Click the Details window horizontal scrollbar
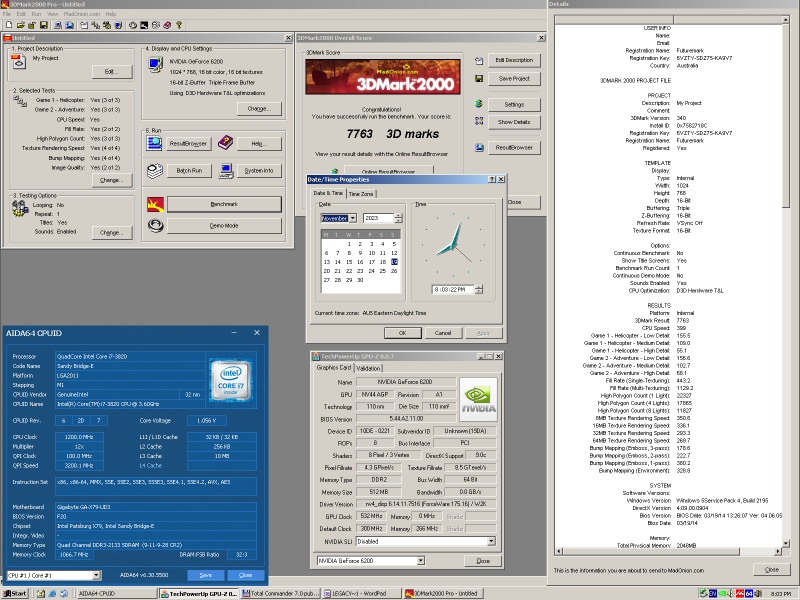The image size is (800, 600). [x=668, y=551]
